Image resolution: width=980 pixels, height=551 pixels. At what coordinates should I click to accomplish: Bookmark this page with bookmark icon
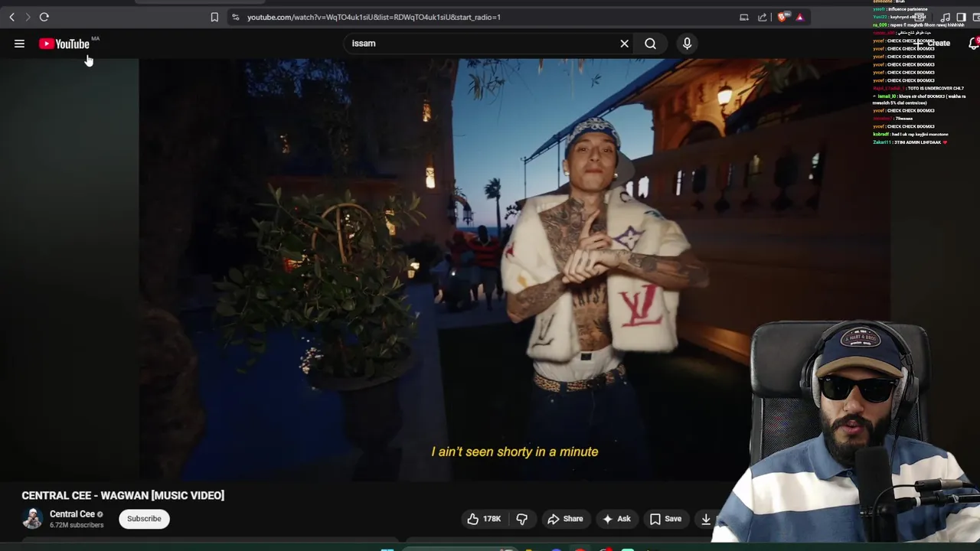coord(214,17)
